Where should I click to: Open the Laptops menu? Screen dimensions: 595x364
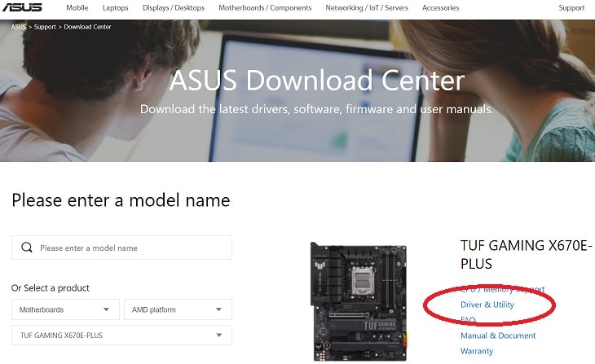point(116,7)
